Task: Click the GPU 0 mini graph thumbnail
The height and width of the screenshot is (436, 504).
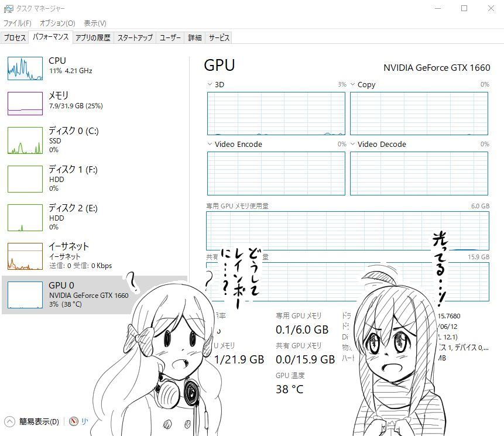Action: (x=25, y=295)
